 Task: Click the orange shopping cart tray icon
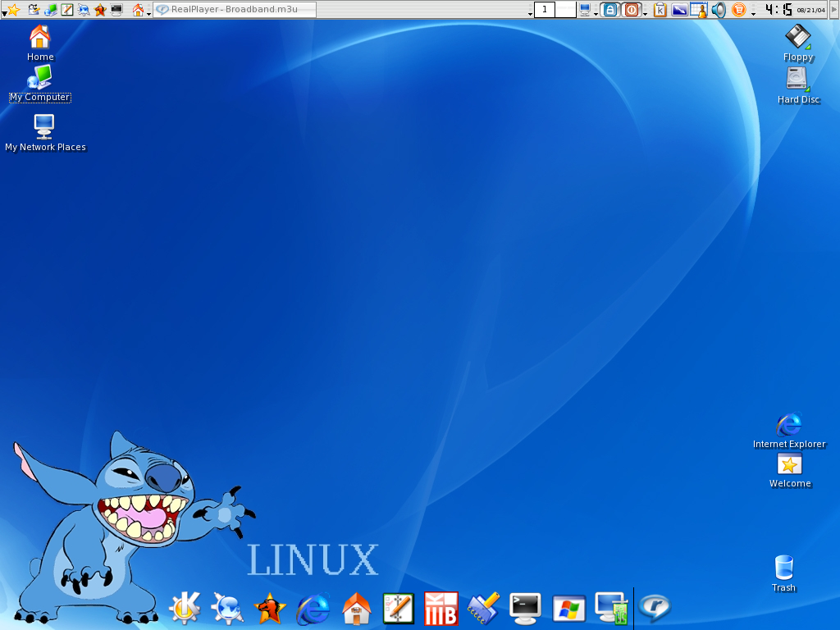[x=739, y=9]
